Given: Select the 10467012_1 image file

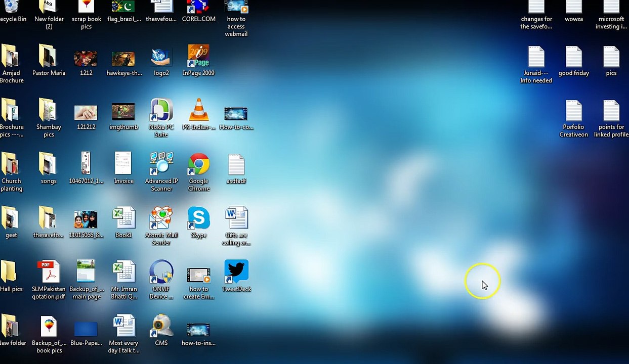Looking at the screenshot, I should [86, 168].
